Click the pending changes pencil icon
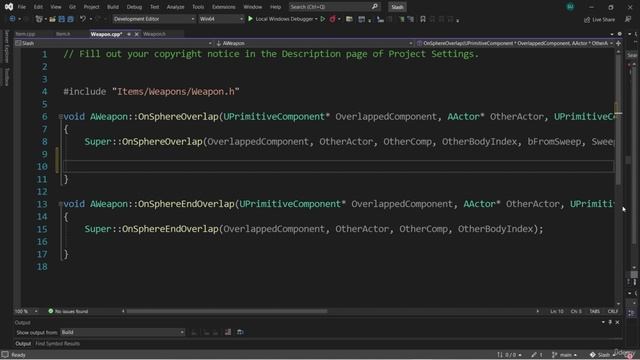Screen dimensions: 640x360 [534, 355]
